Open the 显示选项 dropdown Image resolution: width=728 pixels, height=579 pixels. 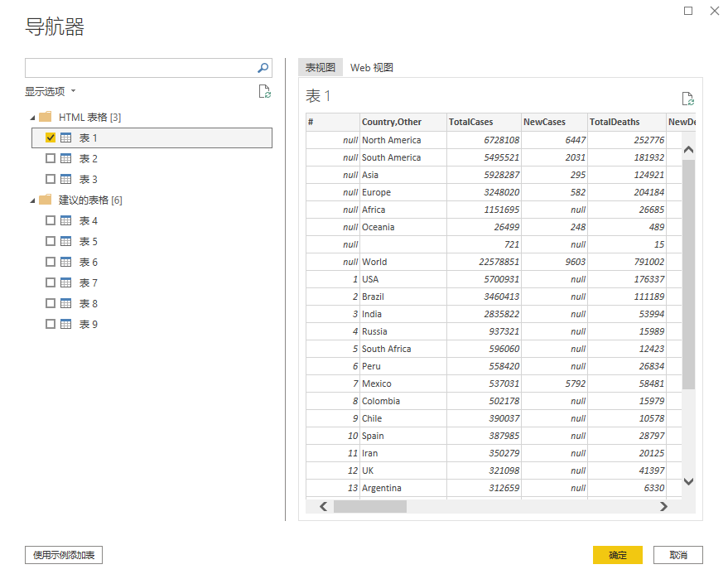50,92
